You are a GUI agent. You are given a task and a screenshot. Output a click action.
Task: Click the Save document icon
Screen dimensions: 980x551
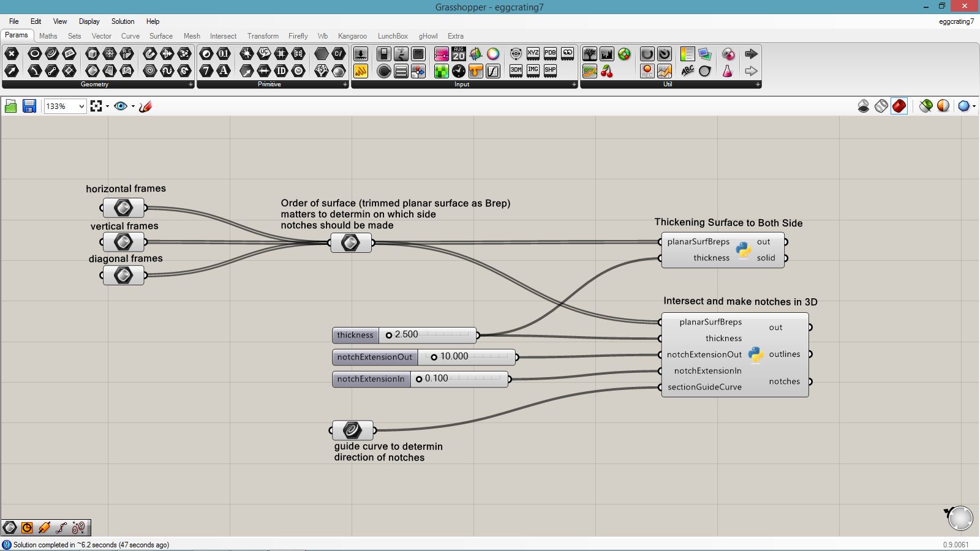tap(29, 107)
